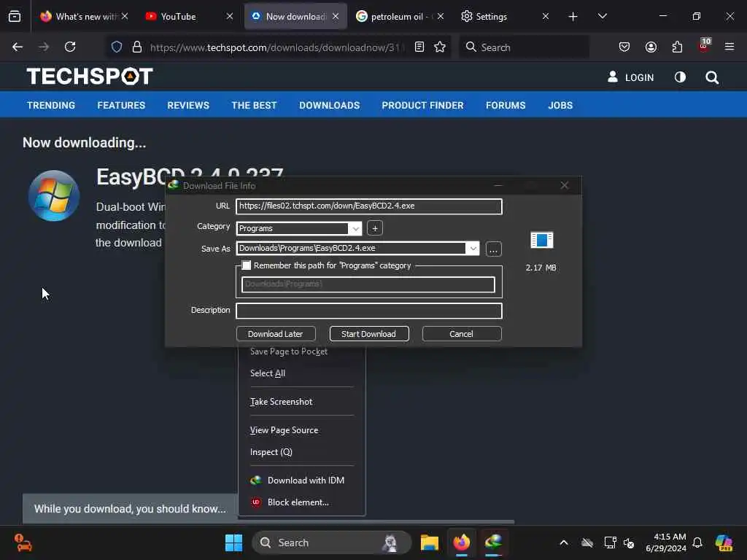Click the uBlock Origin icon showing 10

click(704, 46)
